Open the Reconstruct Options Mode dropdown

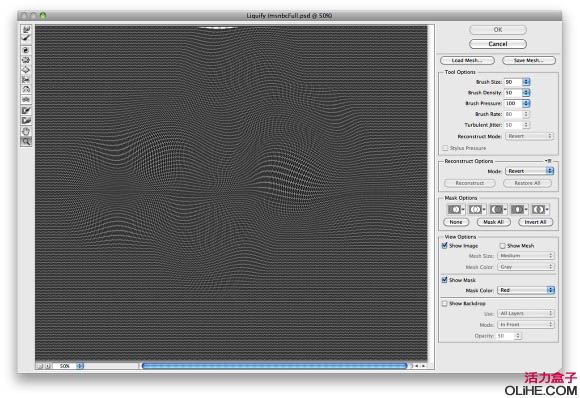click(529, 171)
